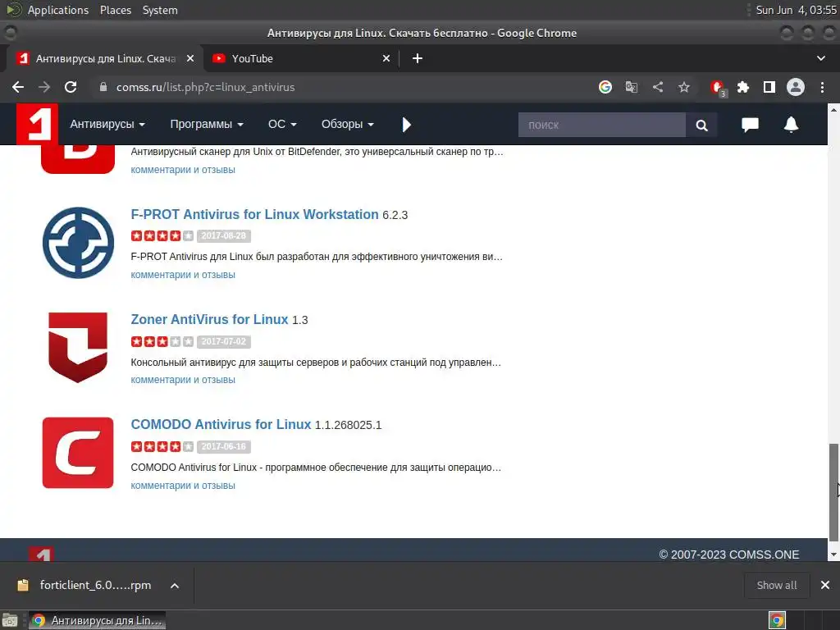Open the site notifications bell
The height and width of the screenshot is (630, 840).
click(792, 125)
